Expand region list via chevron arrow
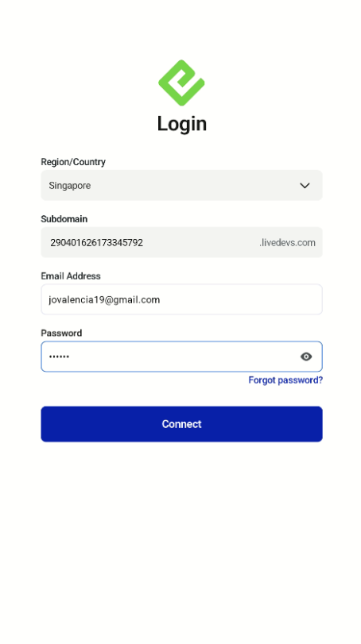361x644 pixels. pos(305,186)
